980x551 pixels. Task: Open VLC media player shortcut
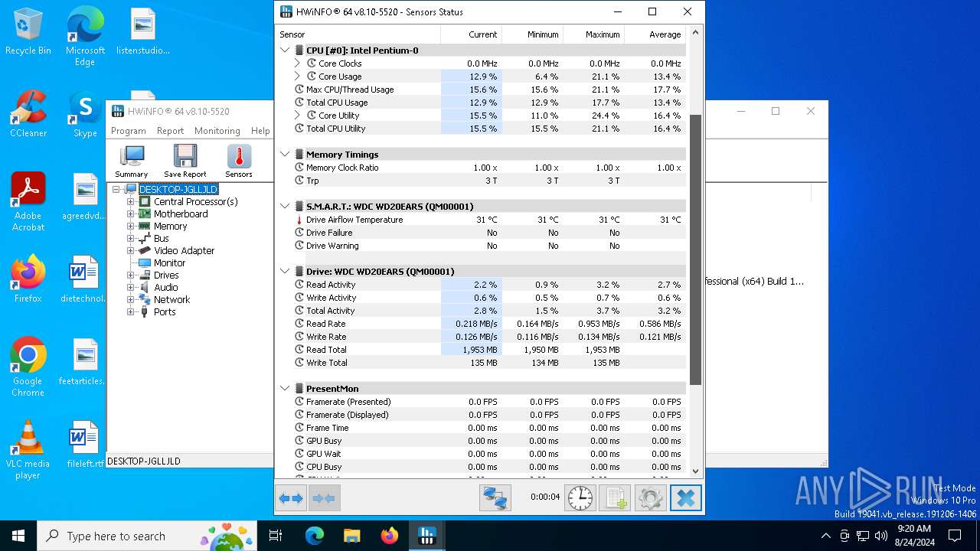(28, 450)
